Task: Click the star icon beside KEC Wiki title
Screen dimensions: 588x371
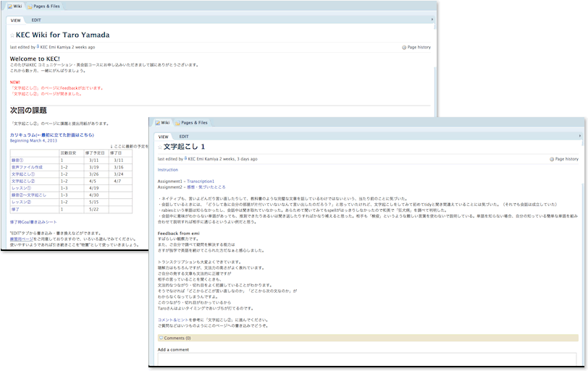Action: click(x=12, y=34)
